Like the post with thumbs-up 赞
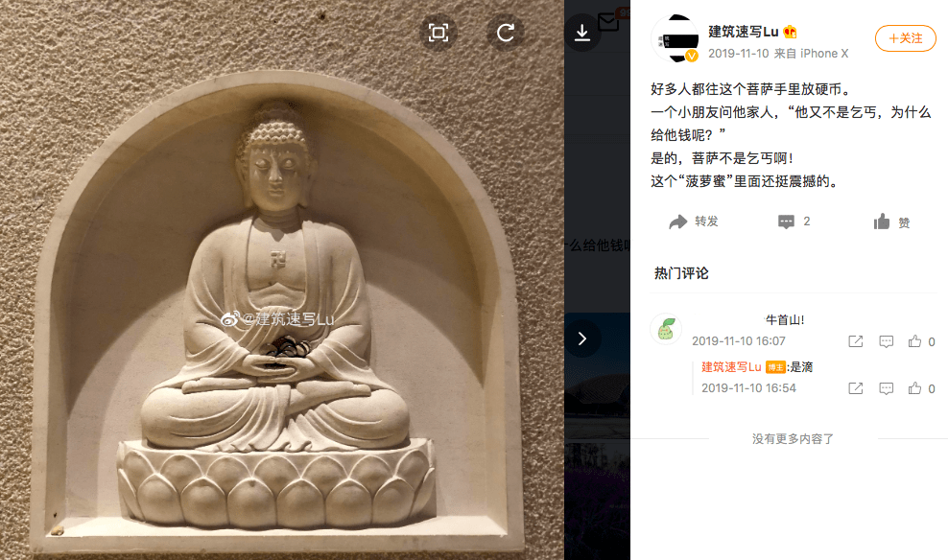 [891, 222]
